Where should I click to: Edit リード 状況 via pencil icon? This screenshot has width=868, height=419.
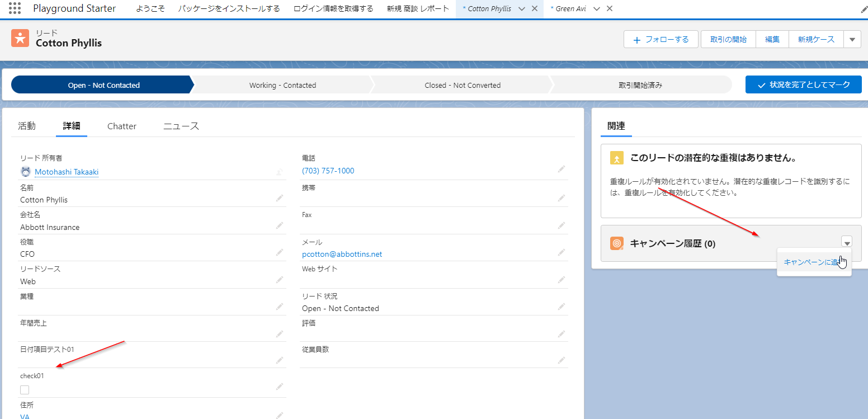561,307
